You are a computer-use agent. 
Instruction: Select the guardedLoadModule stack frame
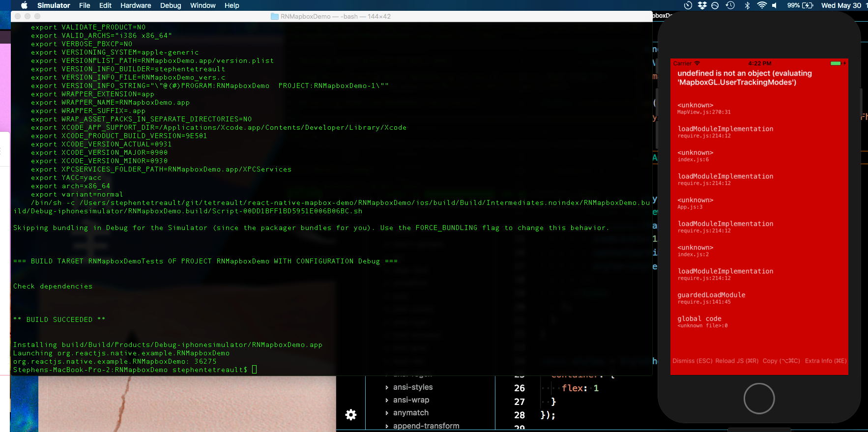(x=711, y=298)
